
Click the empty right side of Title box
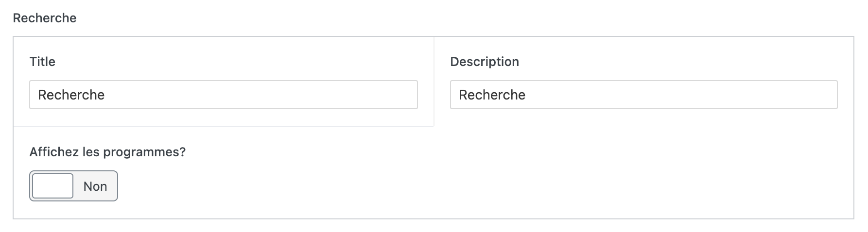coord(340,95)
